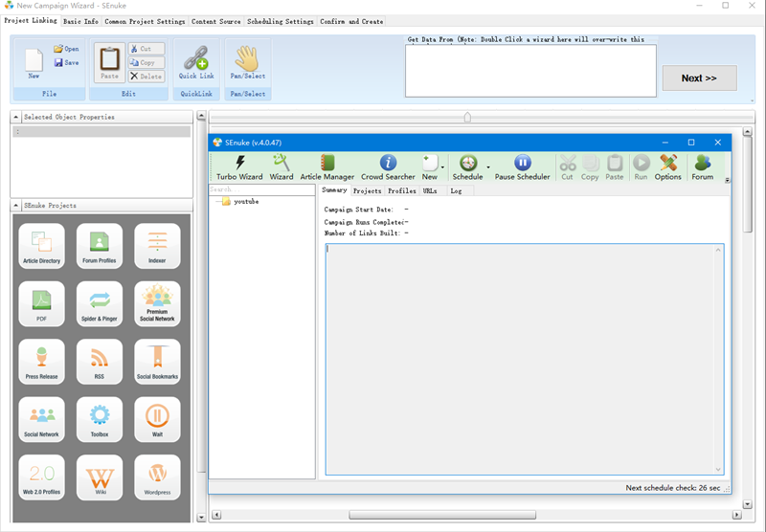Open Options in SEnuke toolbar
This screenshot has width=766, height=532.
(667, 167)
